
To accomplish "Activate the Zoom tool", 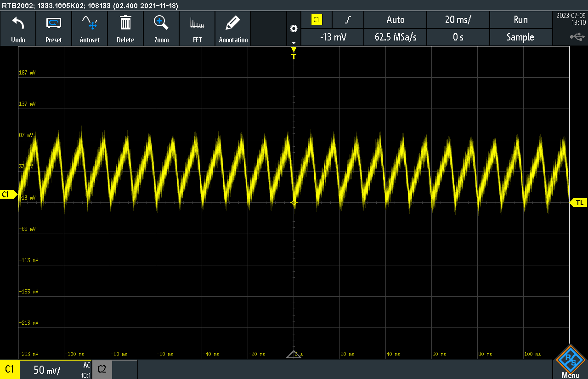I will (x=161, y=29).
